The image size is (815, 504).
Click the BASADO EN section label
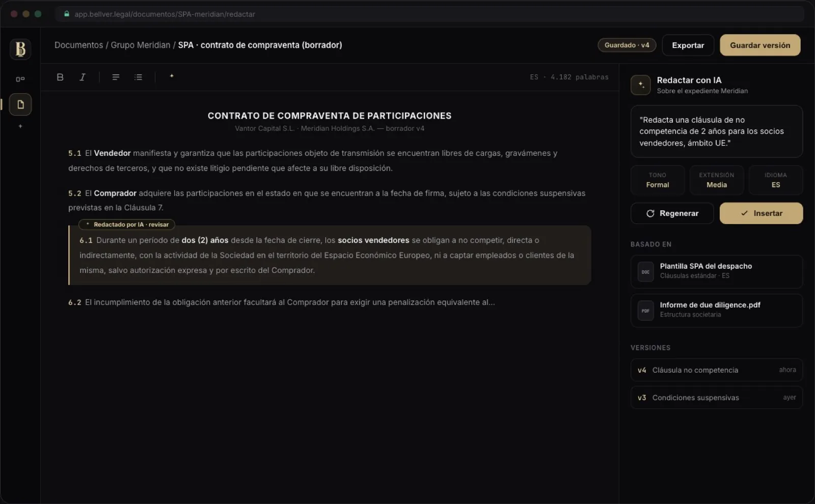click(651, 244)
